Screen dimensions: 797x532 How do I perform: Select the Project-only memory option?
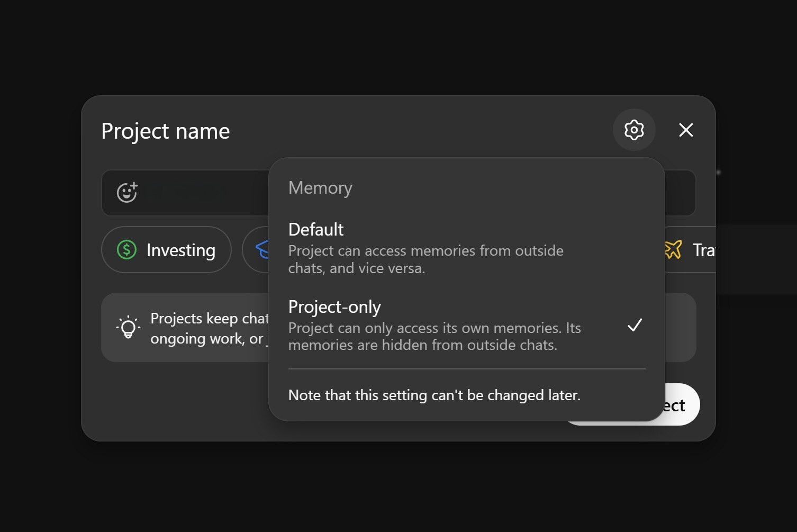[x=334, y=307]
